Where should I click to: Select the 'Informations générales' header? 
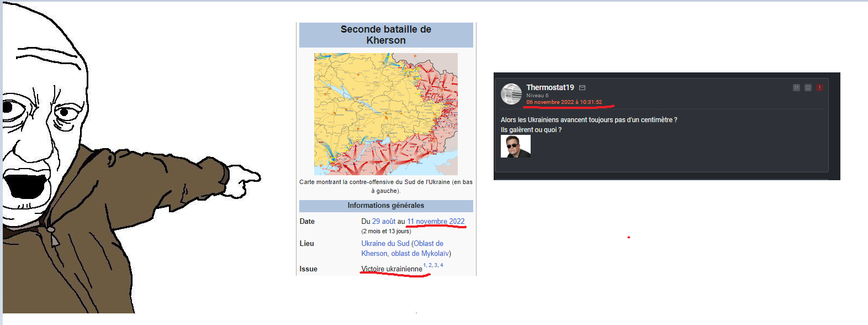386,206
